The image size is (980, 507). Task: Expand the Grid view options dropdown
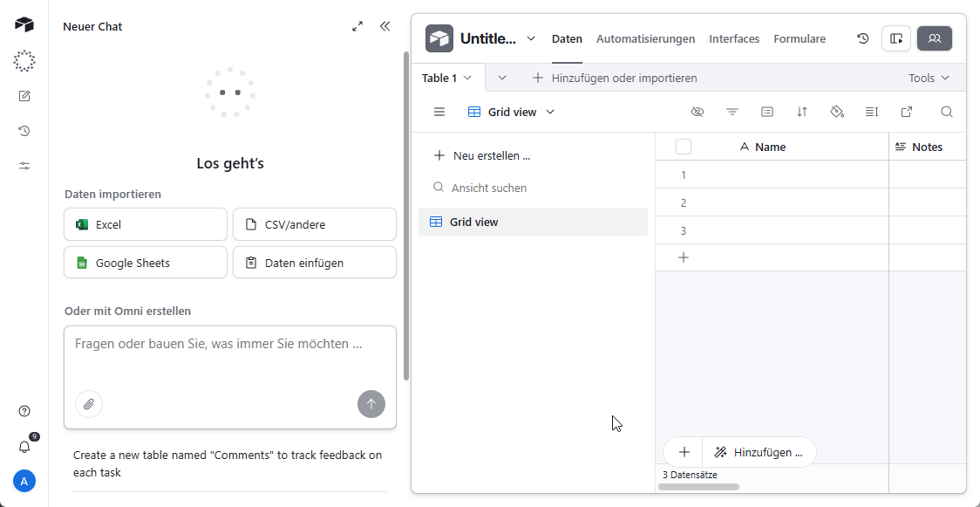coord(550,112)
